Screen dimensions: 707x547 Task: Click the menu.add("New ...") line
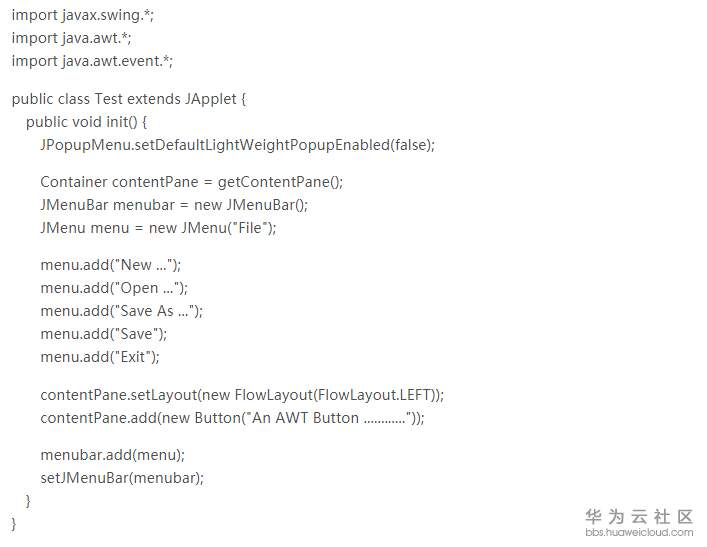pos(111,265)
